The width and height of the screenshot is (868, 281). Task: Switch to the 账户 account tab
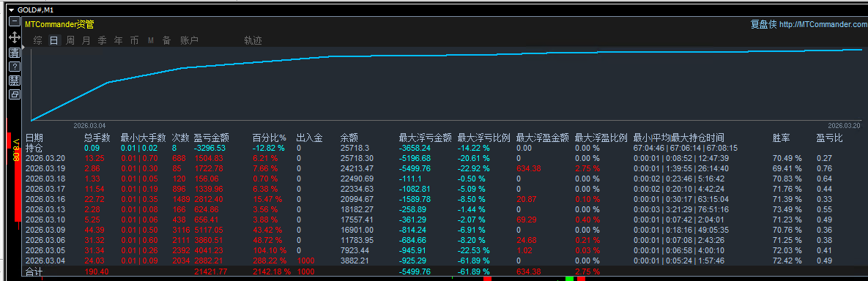pyautogui.click(x=189, y=40)
